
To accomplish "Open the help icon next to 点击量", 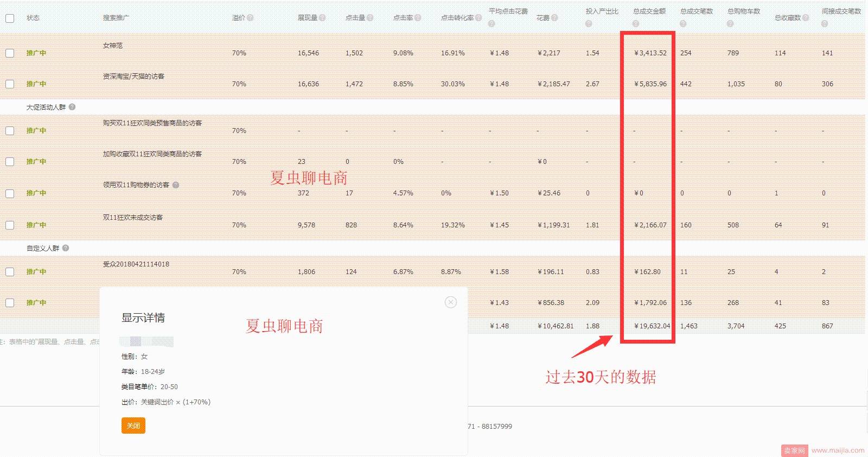I will pos(370,18).
